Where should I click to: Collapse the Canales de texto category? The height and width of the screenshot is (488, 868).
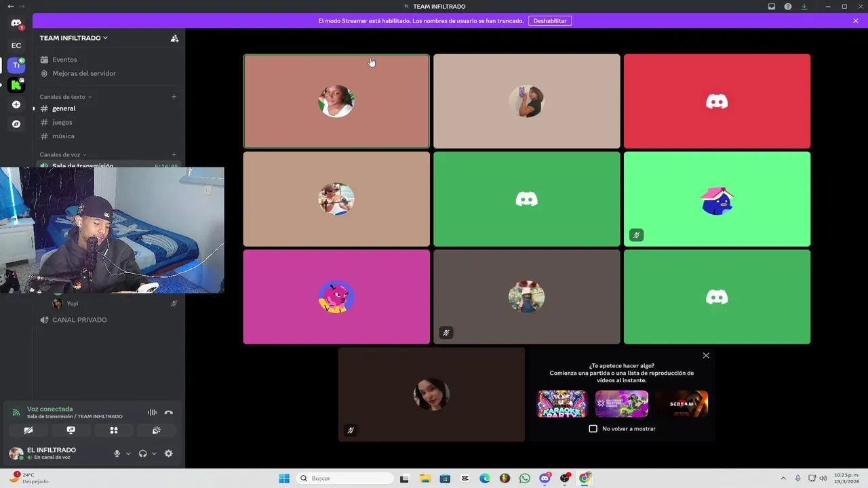click(x=66, y=97)
